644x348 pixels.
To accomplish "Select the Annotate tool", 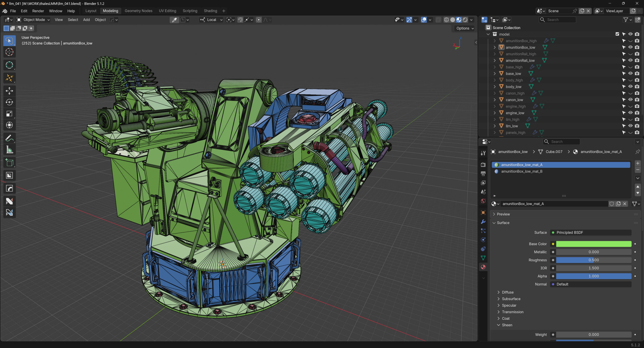I will click(x=9, y=138).
